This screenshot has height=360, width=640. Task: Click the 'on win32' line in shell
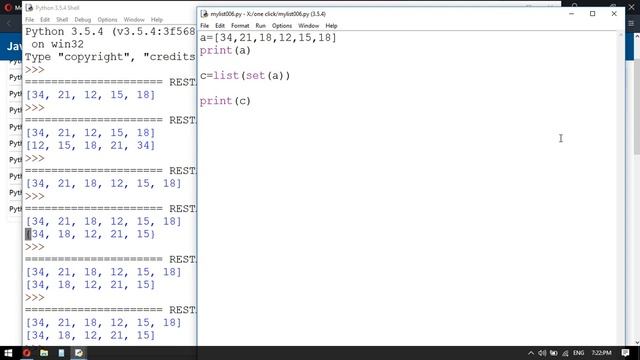coord(58,44)
